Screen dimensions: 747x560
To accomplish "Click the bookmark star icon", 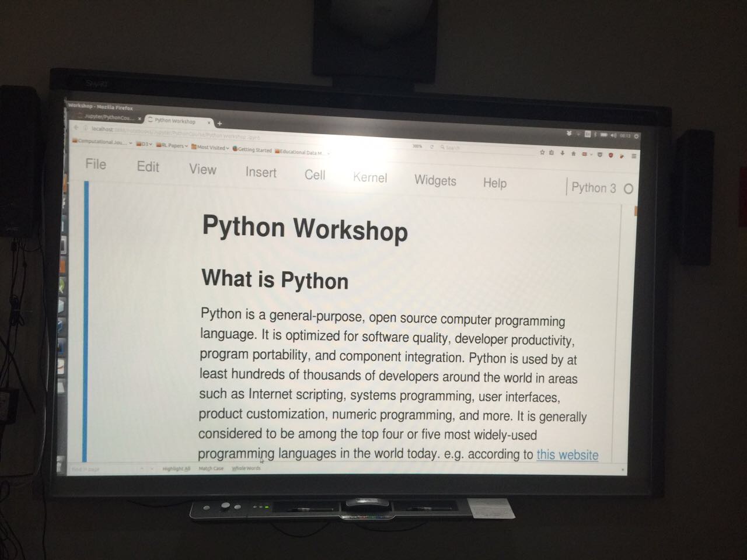I will pyautogui.click(x=542, y=152).
